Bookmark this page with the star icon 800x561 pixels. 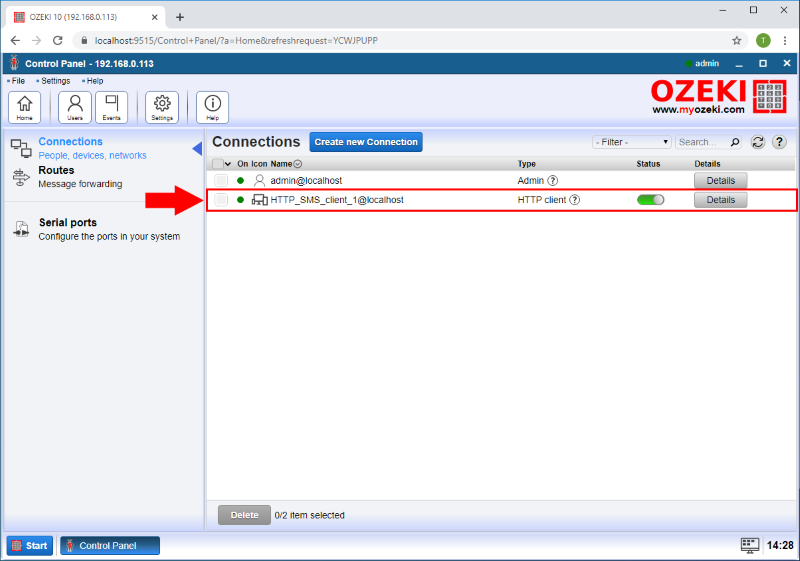(x=737, y=41)
